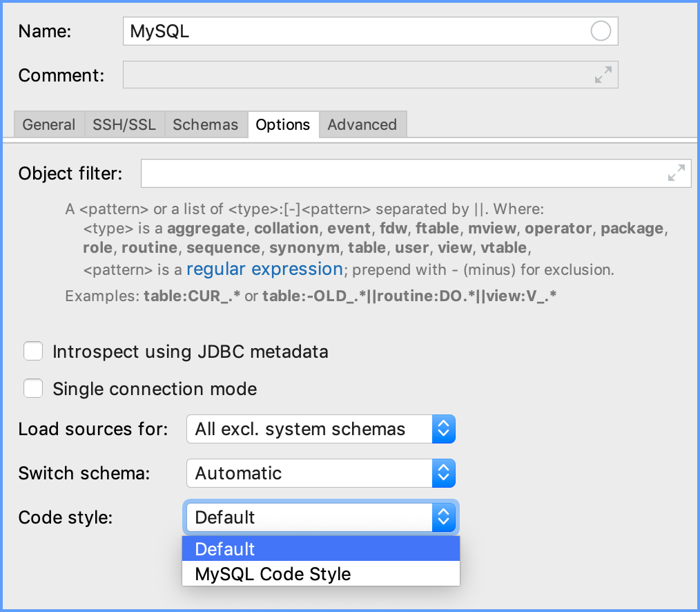Open the regular expression help link
This screenshot has width=700, height=612.
[264, 269]
